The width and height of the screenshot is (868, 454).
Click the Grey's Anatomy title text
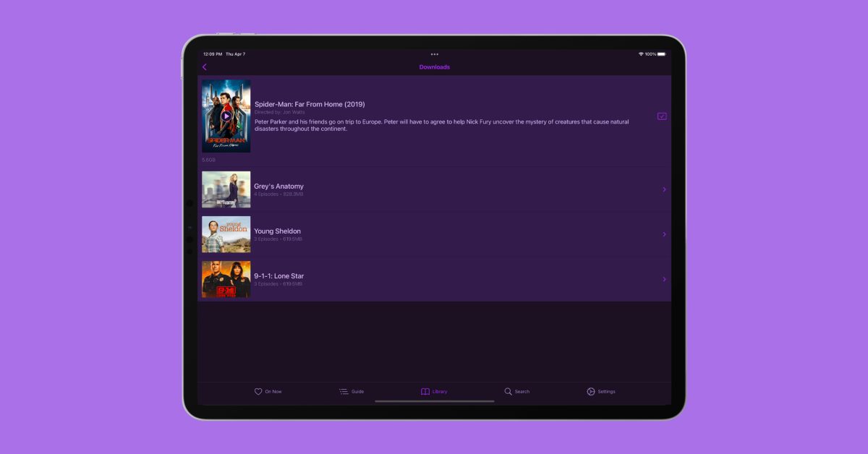coord(278,187)
